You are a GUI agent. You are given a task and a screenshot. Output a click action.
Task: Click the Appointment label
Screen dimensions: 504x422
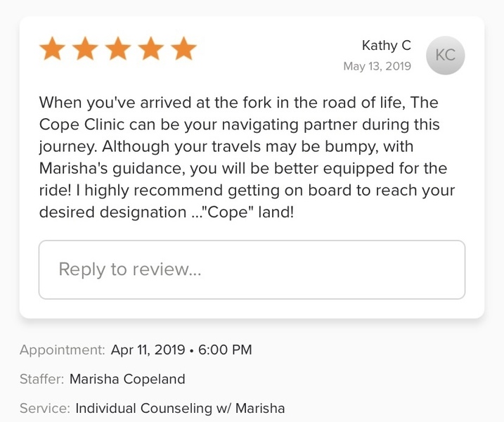click(63, 350)
